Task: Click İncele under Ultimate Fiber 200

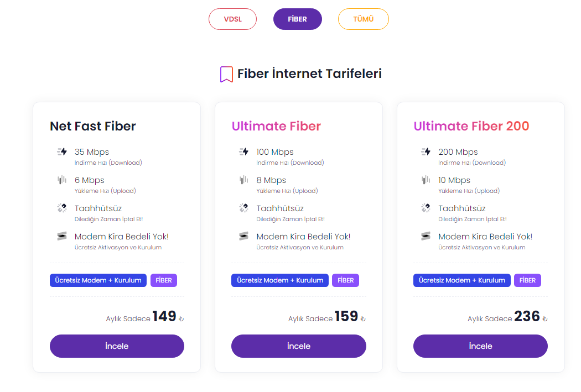Action: [x=480, y=346]
